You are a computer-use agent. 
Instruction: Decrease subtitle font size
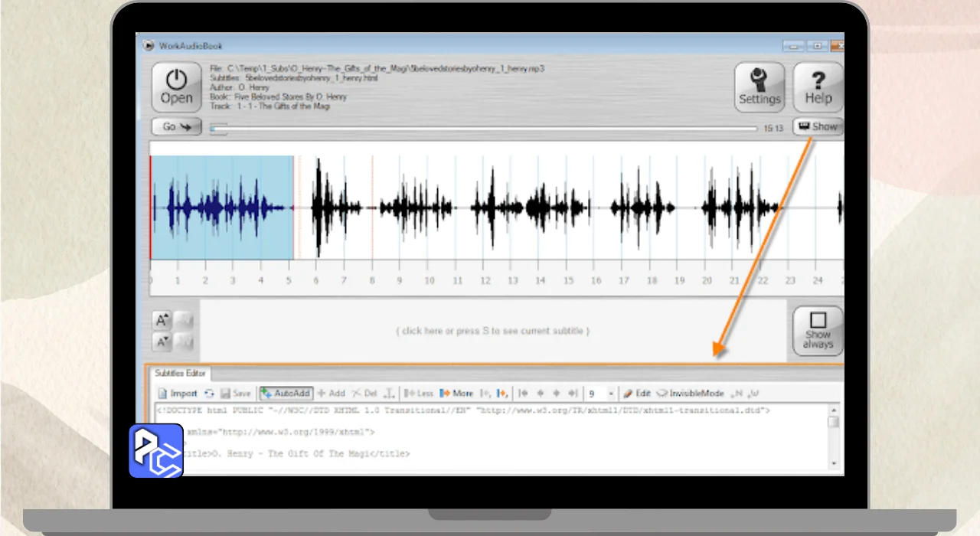(x=162, y=342)
